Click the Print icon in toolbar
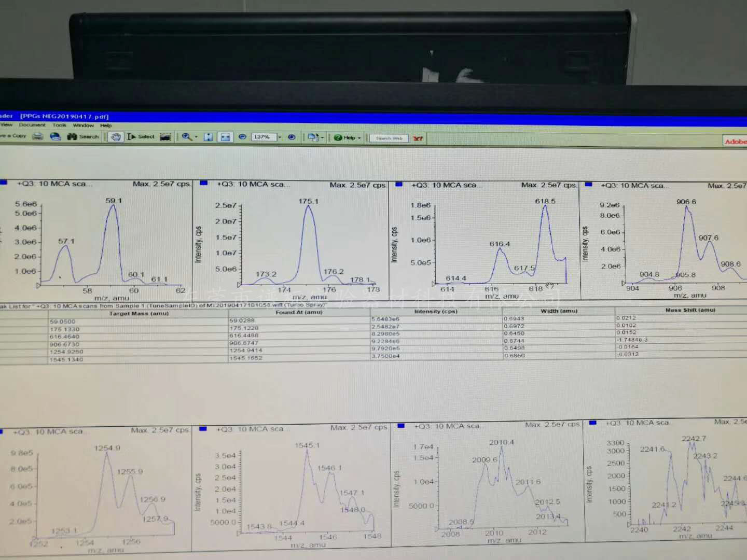747x560 pixels. pyautogui.click(x=38, y=136)
